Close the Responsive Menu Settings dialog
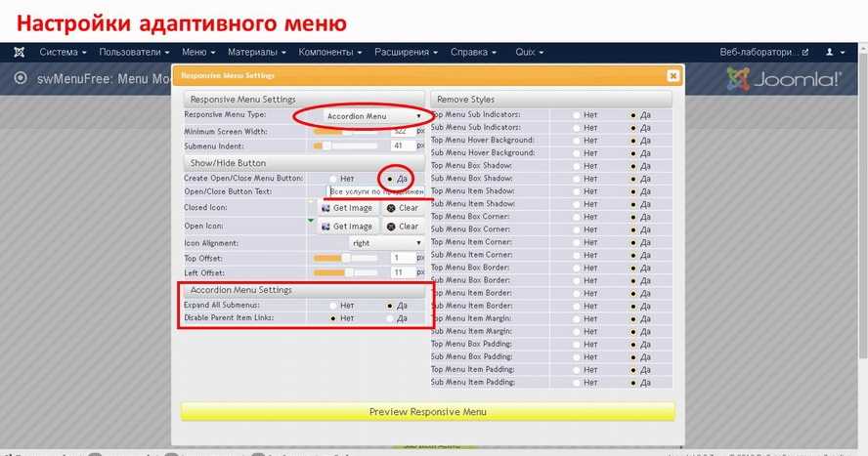This screenshot has height=456, width=868. tap(673, 75)
